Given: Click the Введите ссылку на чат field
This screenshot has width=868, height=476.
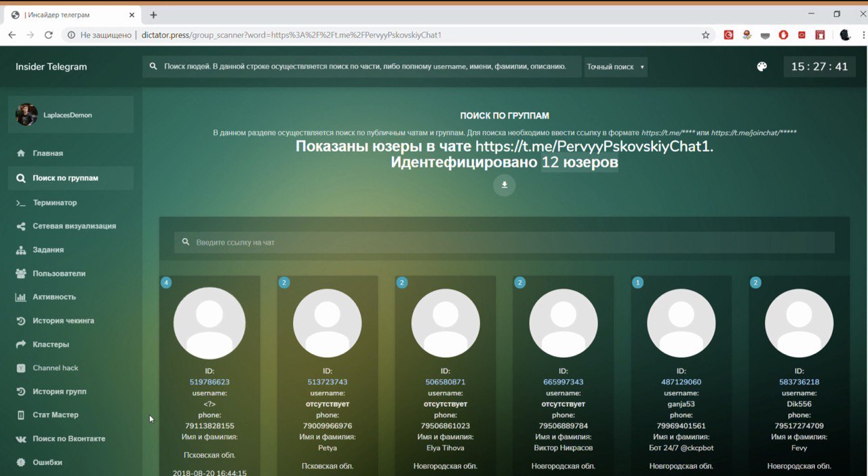Looking at the screenshot, I should tap(505, 242).
